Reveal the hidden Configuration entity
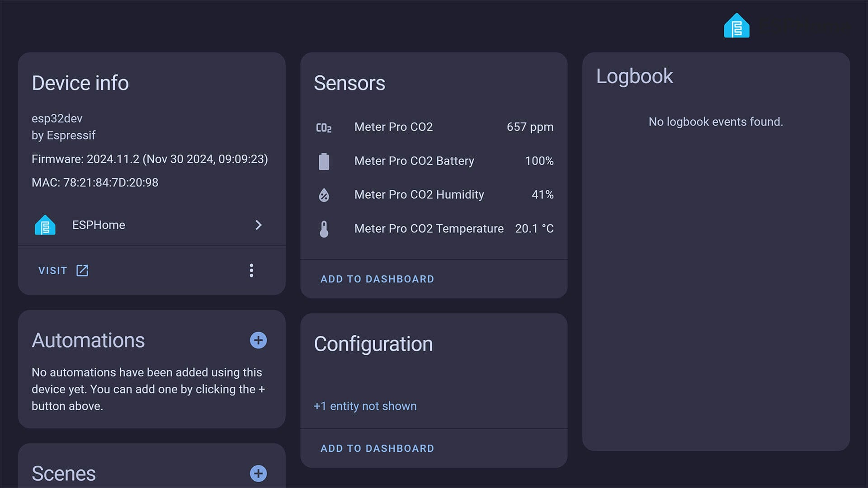This screenshot has width=868, height=488. click(365, 406)
